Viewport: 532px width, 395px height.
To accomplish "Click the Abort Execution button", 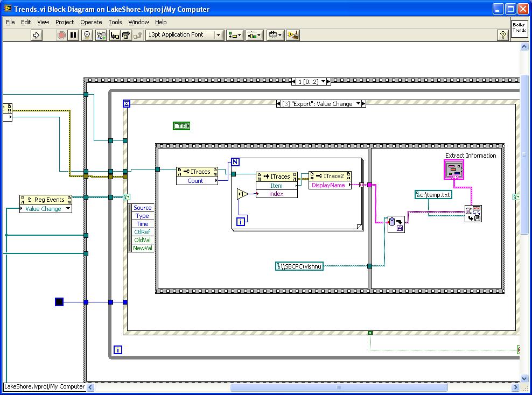I will click(x=61, y=35).
